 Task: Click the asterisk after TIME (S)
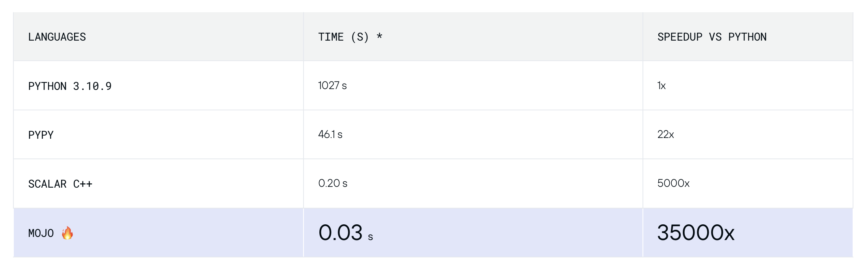coord(379,36)
